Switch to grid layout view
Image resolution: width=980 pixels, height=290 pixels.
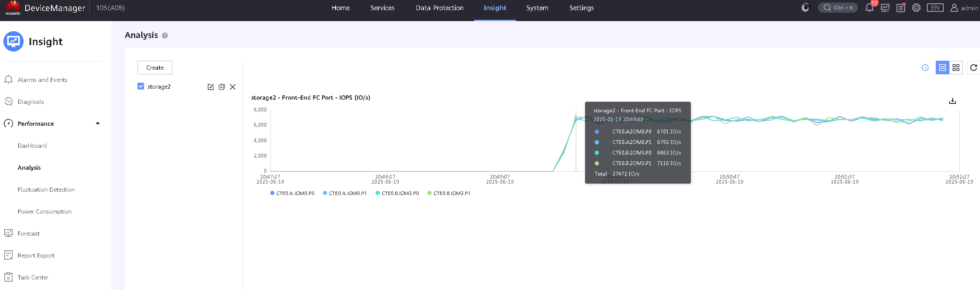coord(956,68)
